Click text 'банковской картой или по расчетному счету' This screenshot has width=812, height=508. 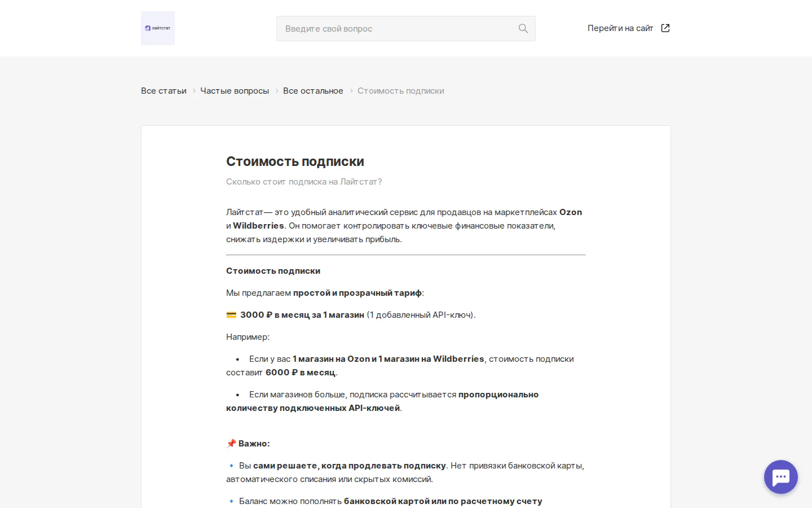[443, 501]
